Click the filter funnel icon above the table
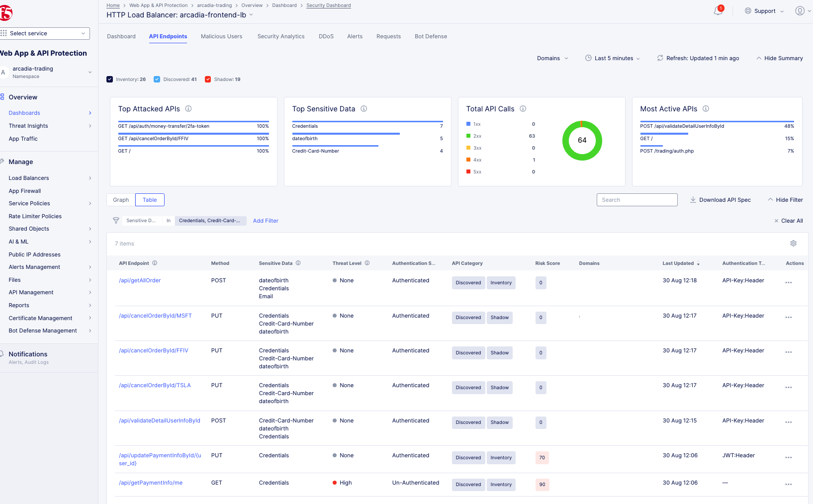This screenshot has height=504, width=813. [116, 220]
